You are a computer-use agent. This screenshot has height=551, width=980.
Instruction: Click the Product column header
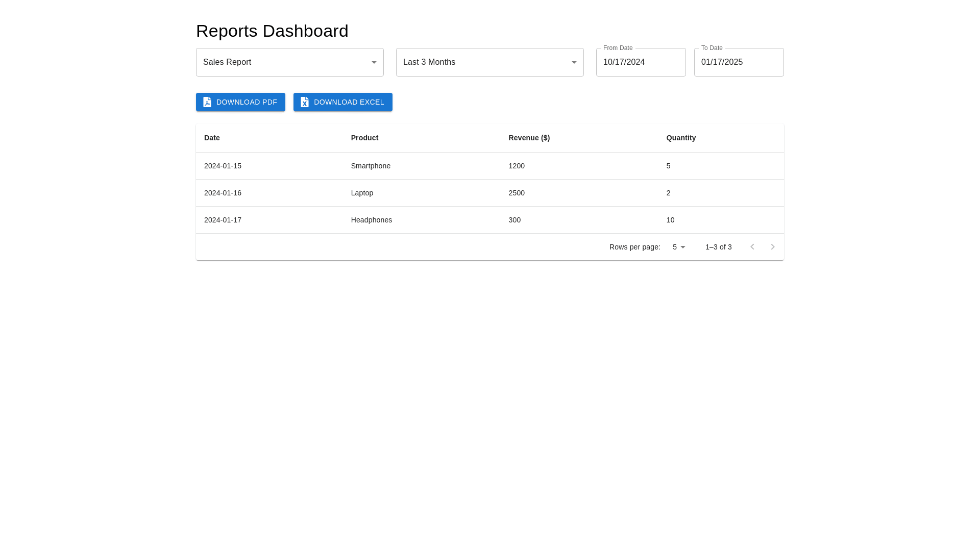pos(364,138)
